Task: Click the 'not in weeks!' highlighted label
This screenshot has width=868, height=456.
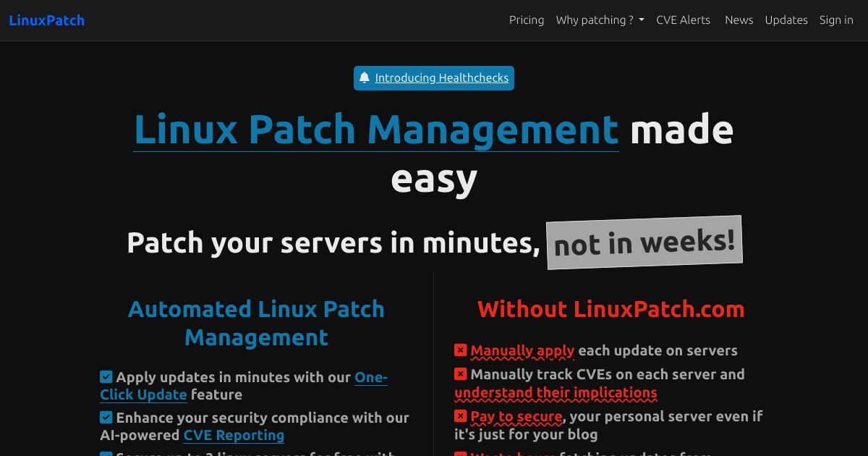Action: click(644, 242)
